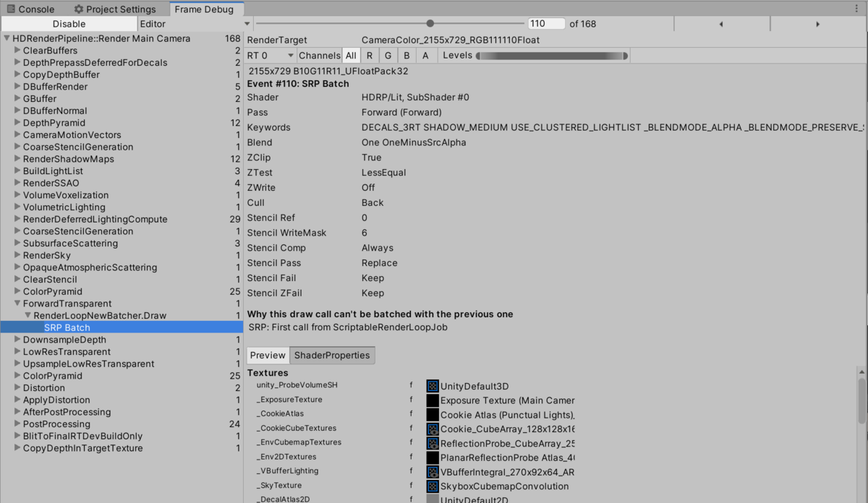This screenshot has height=503, width=868.
Task: Click Exposure Texture thumbnail
Action: point(433,400)
